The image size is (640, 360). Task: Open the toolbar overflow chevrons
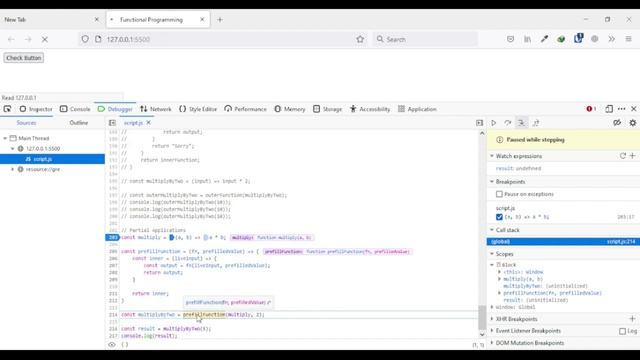[x=611, y=39]
